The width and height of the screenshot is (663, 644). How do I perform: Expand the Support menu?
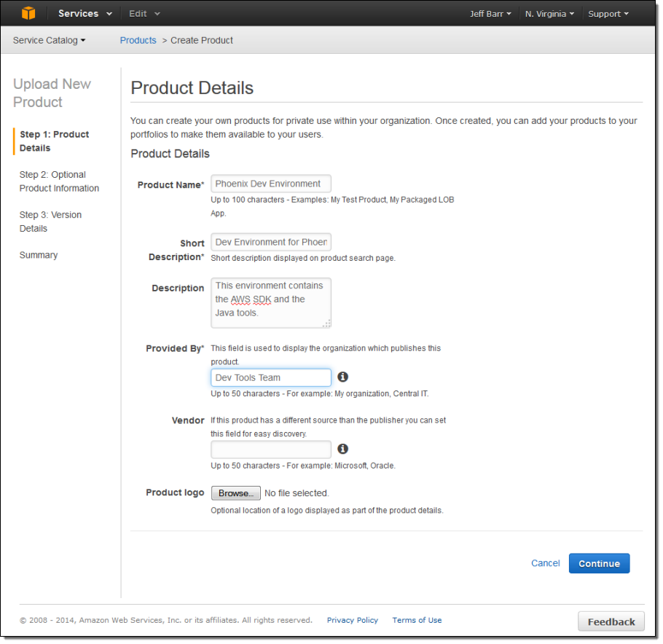coord(608,14)
